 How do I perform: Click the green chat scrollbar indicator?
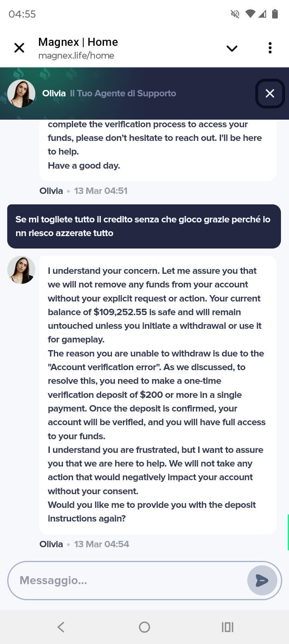point(288,532)
